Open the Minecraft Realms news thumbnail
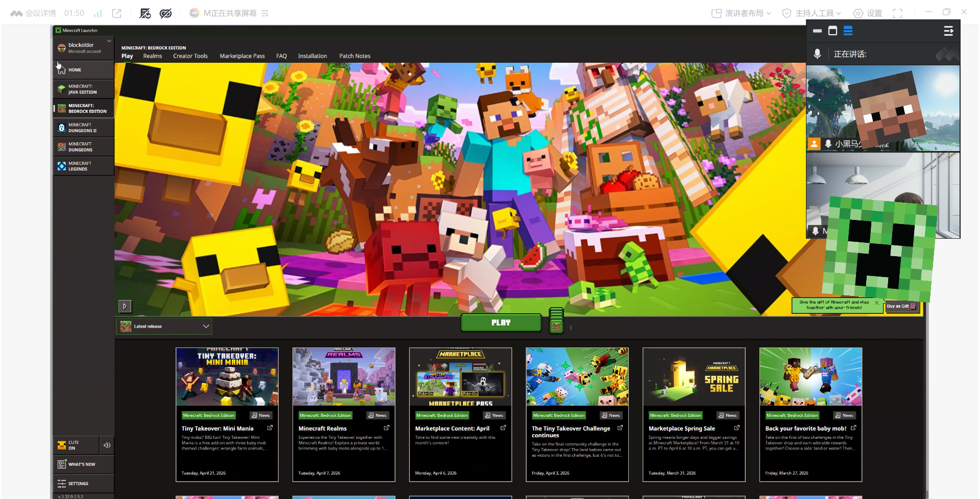 (344, 377)
